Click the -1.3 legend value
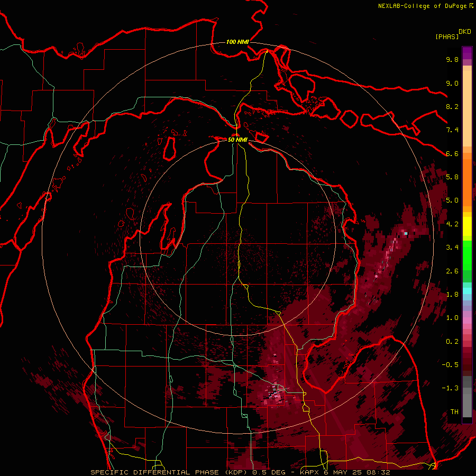 (x=450, y=388)
